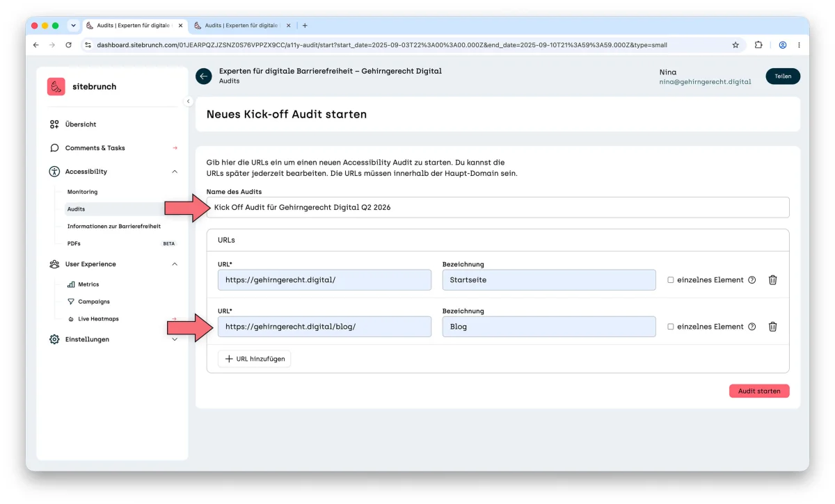Click the browser back arrow
Viewport: 835px width, 504px height.
click(x=36, y=44)
